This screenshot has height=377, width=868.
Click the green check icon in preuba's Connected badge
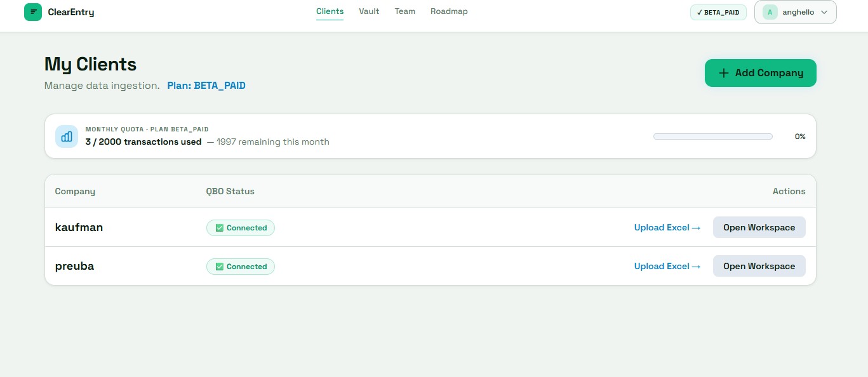[220, 267]
